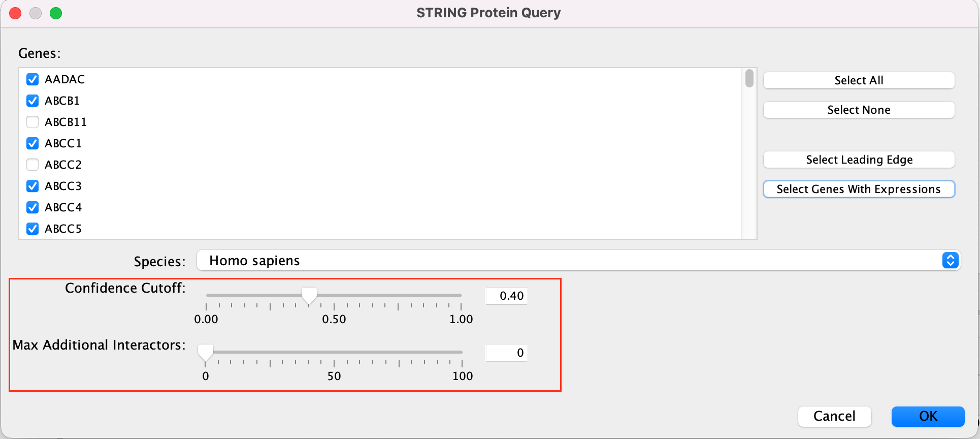This screenshot has height=439, width=980.
Task: Click Select Leading Edge button
Action: point(859,160)
